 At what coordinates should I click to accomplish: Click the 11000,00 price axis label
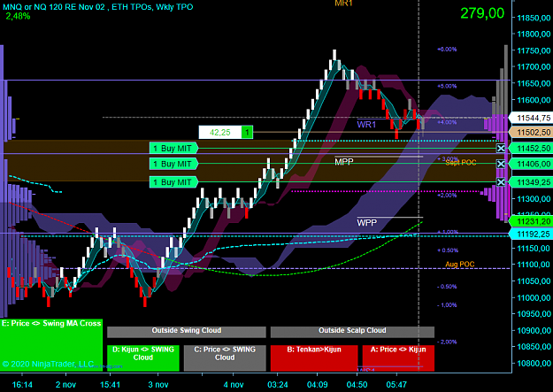tap(534, 298)
